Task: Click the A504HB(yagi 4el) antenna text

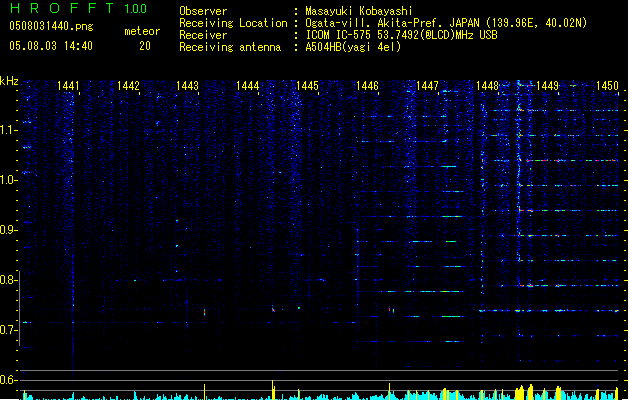Action: [x=353, y=47]
